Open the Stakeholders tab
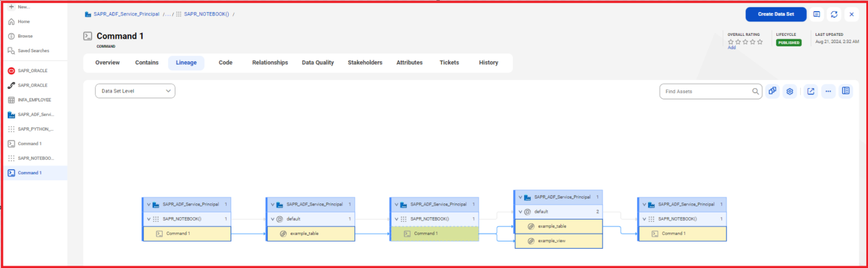868x268 pixels. [x=365, y=63]
